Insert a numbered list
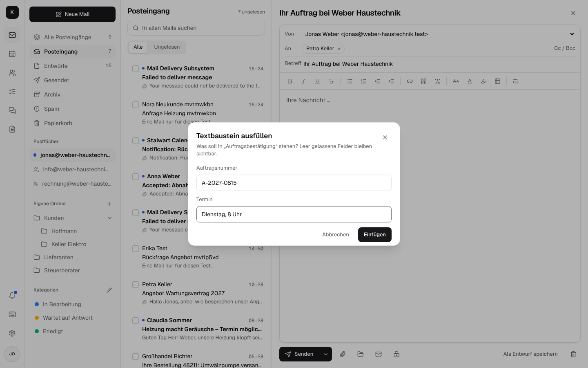This screenshot has width=588, height=368. click(363, 81)
